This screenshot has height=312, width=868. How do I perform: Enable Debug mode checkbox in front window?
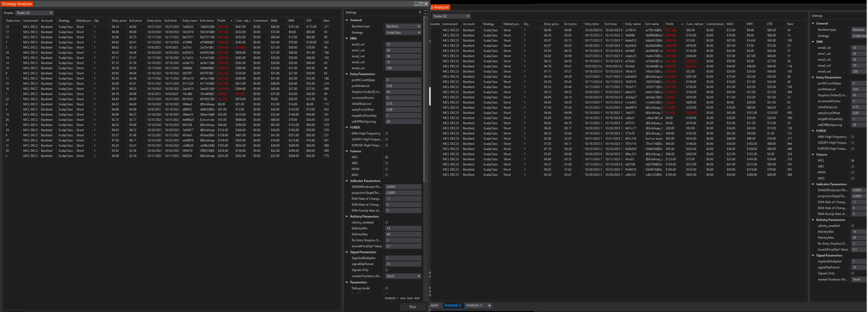pyautogui.click(x=387, y=288)
